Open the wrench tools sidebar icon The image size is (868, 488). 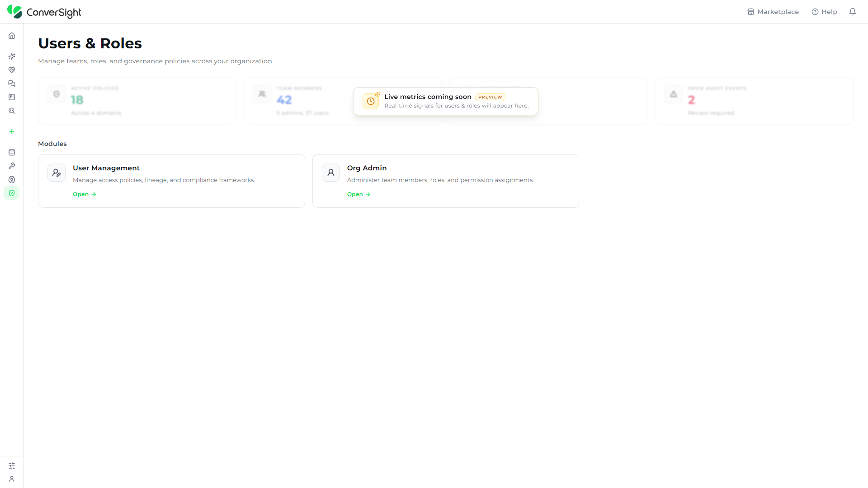coord(12,166)
